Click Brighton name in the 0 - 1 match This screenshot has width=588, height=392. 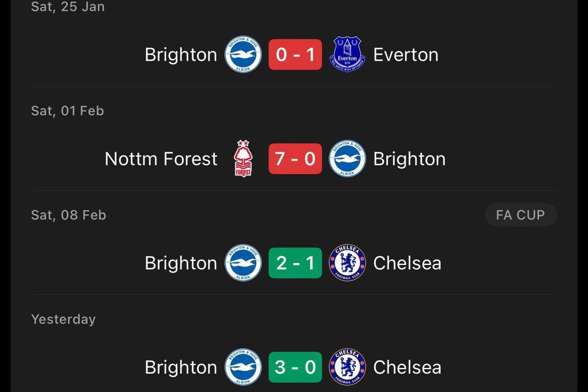[x=181, y=54]
